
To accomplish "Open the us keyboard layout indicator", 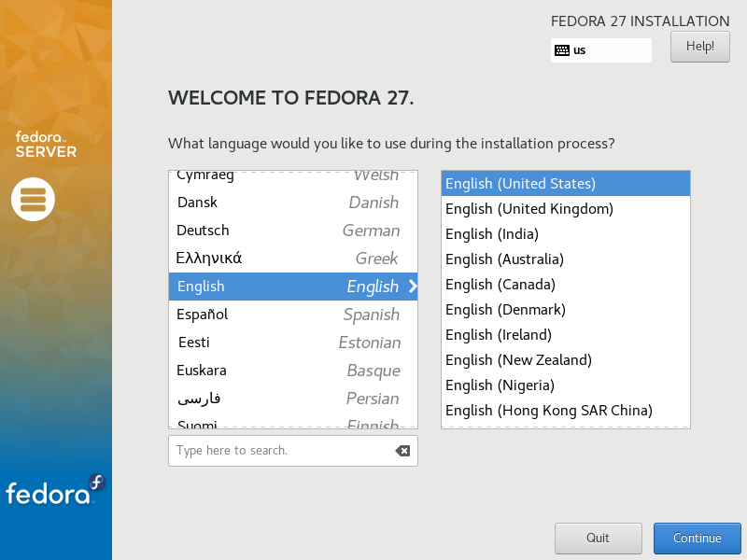I will click(x=600, y=50).
